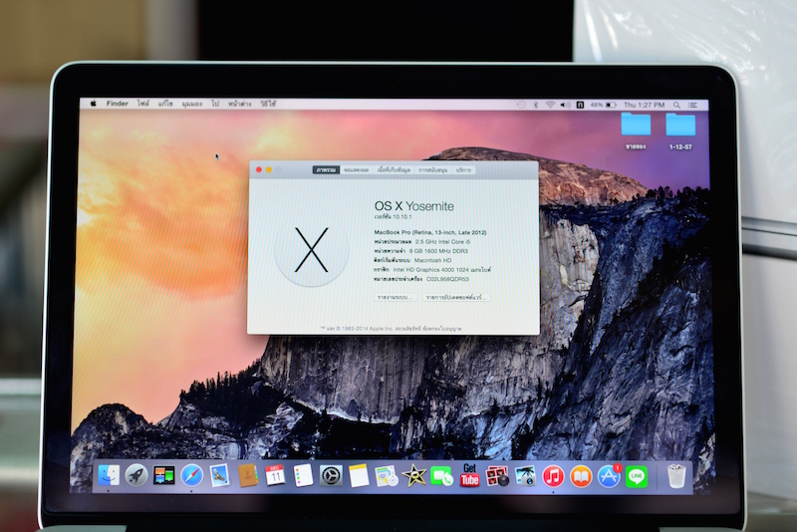Open yellow Notes icon in Dock
This screenshot has height=532, width=797.
[x=359, y=476]
